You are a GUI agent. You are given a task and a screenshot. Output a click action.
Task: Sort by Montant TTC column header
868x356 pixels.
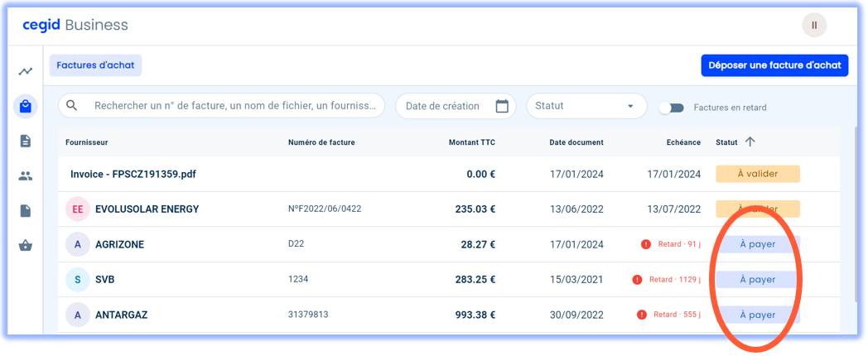[x=471, y=142]
